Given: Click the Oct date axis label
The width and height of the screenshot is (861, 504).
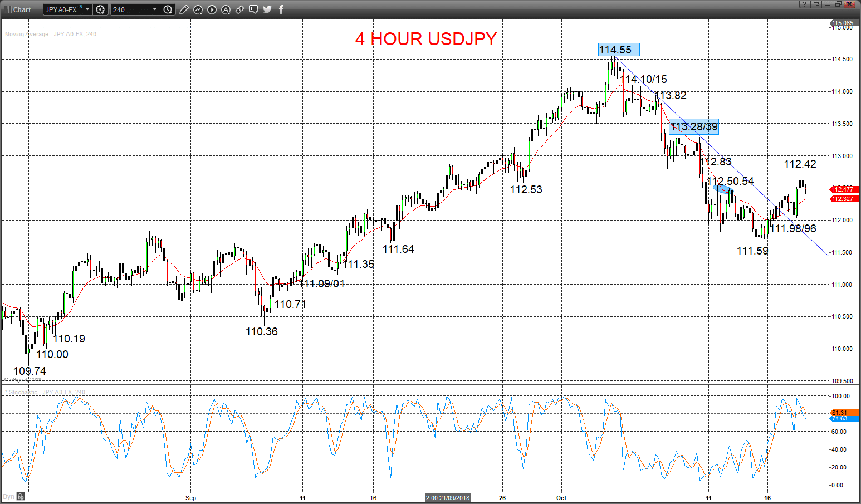Looking at the screenshot, I should coord(561,498).
